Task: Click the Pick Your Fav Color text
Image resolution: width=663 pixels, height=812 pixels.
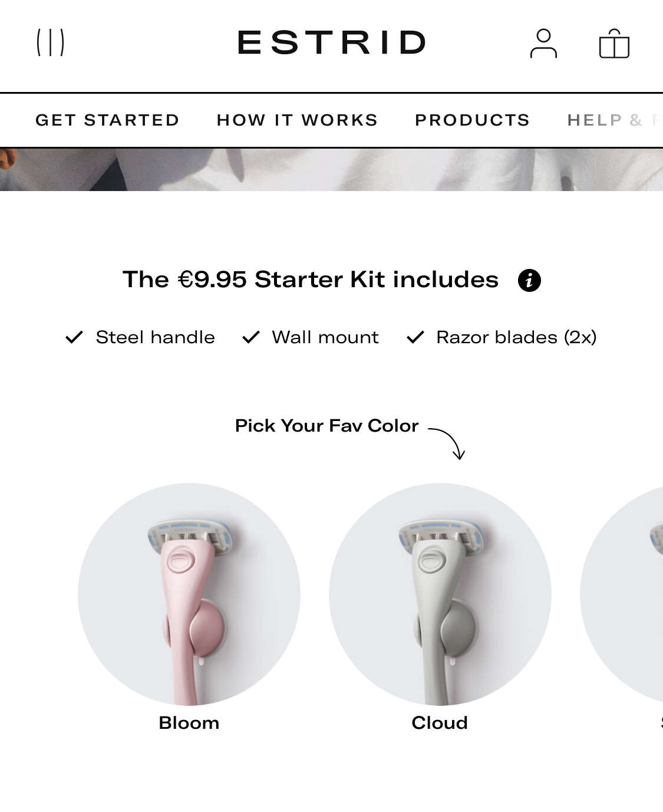Action: (326, 426)
